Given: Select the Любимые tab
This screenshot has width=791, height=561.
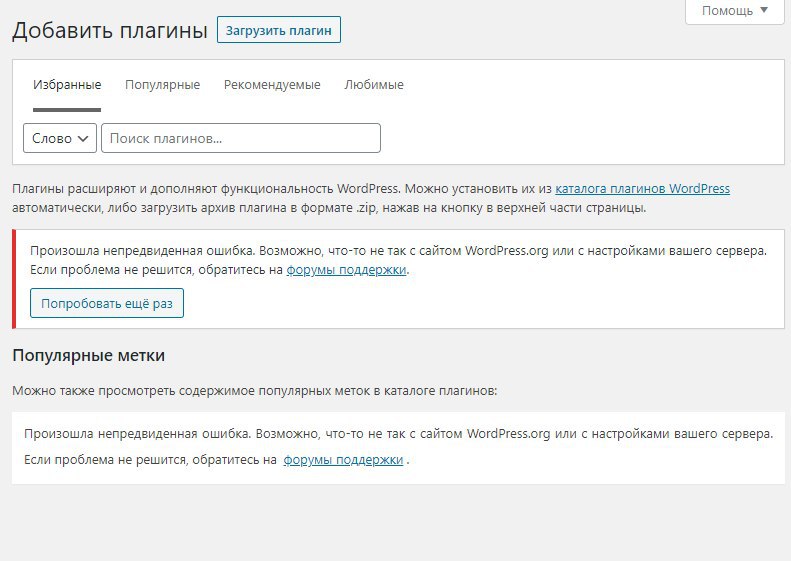Looking at the screenshot, I should tap(374, 85).
